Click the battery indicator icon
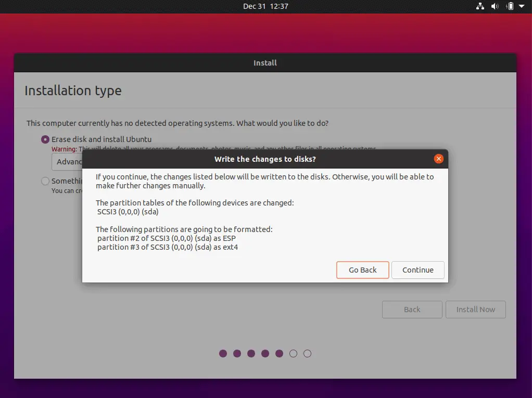Screen dimensions: 532x398 [510, 6]
